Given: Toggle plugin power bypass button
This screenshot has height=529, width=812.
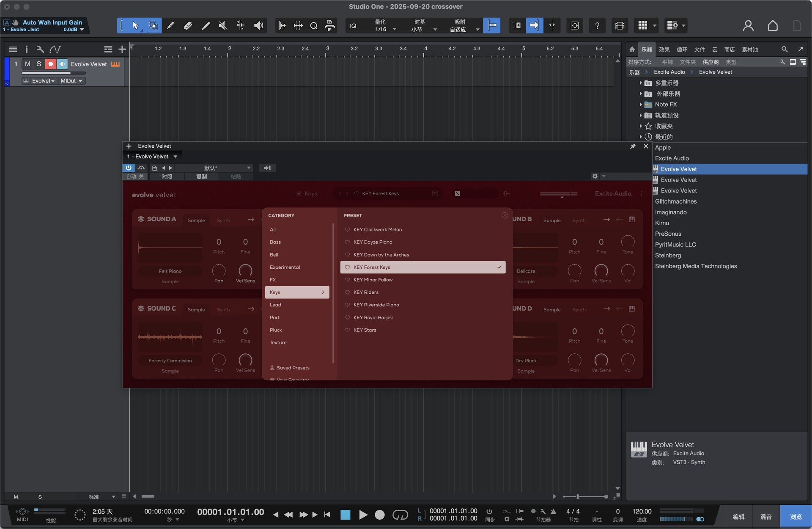Looking at the screenshot, I should [129, 168].
